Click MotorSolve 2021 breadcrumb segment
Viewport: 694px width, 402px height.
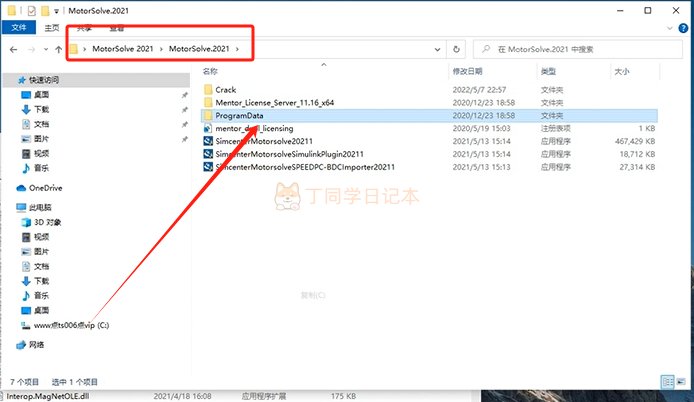123,49
